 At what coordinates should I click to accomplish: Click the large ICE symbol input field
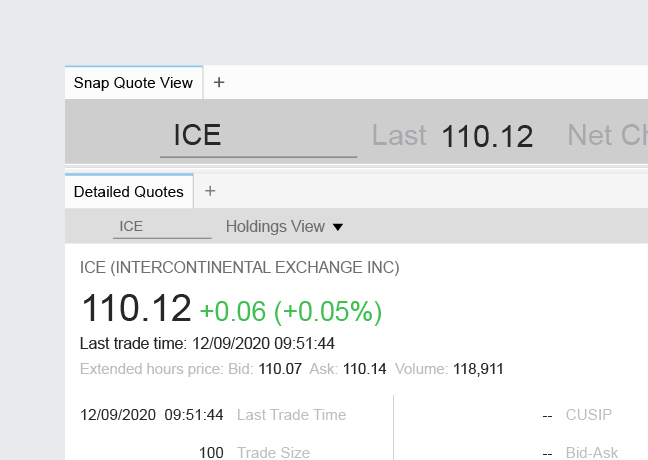tap(258, 136)
